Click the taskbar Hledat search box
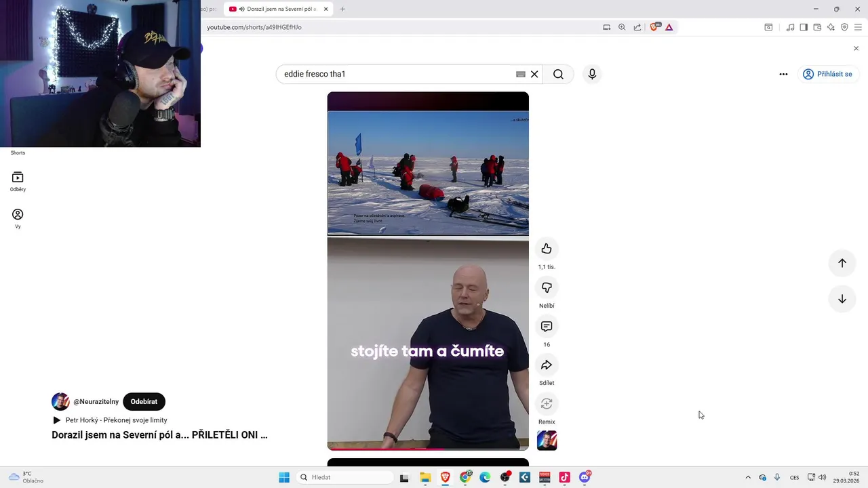This screenshot has height=488, width=868. pos(344,477)
